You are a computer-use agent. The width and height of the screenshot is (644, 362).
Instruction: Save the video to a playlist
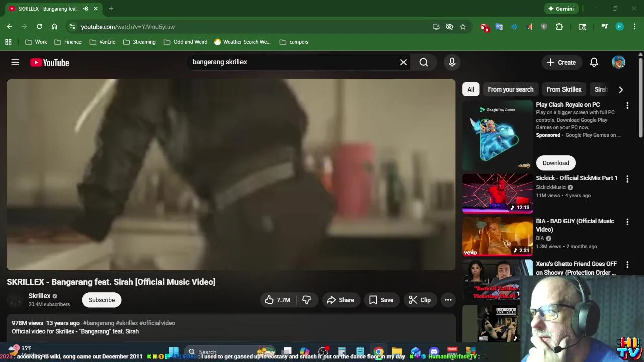(381, 300)
